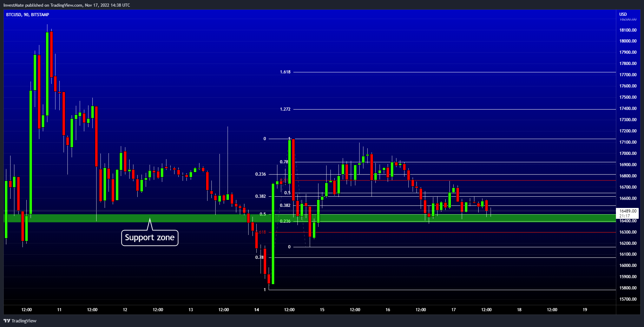Click the 16900.00 price axis label
The height and width of the screenshot is (327, 644).
[628, 165]
